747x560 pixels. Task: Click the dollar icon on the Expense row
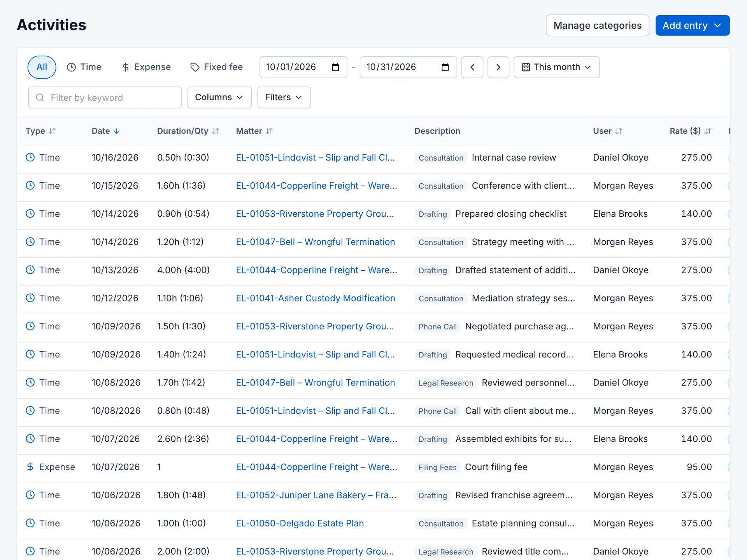point(30,467)
